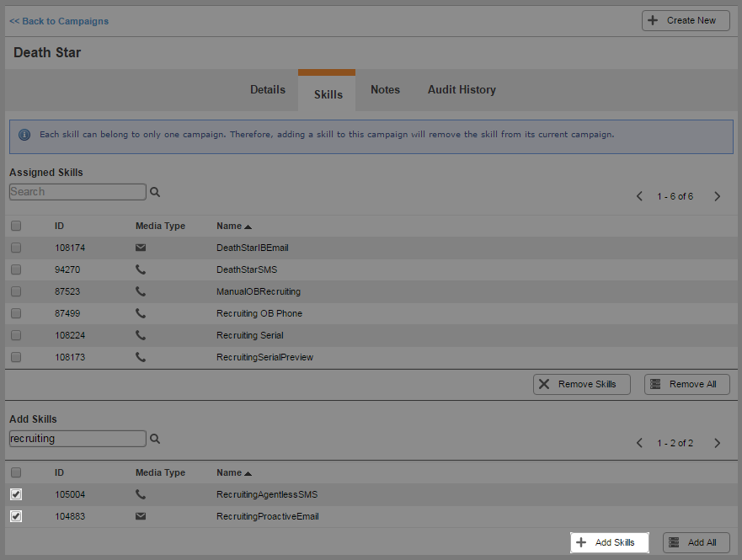The height and width of the screenshot is (560, 742).
Task: Click skill ID 87499
Action: click(x=67, y=313)
